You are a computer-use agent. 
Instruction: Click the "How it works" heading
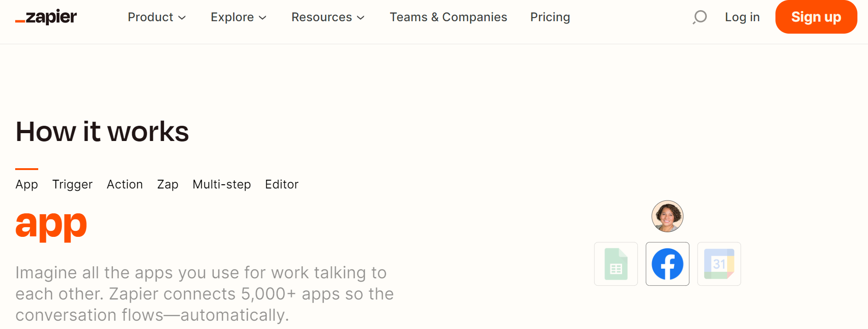coord(102,132)
